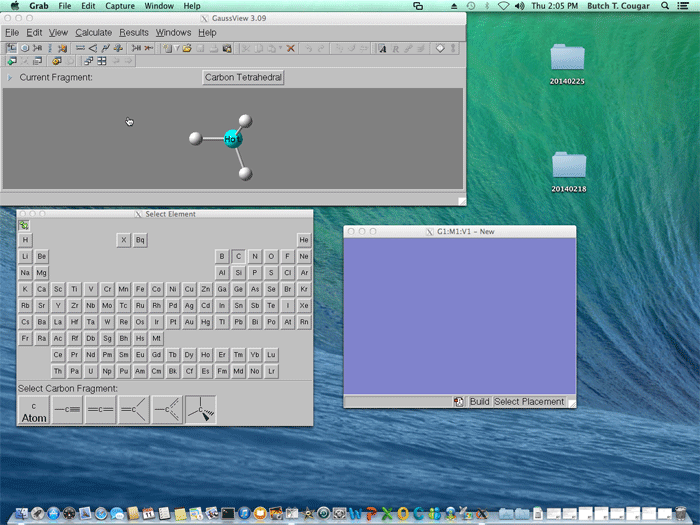Click the small icon left of Build
Image resolution: width=700 pixels, height=525 pixels.
(458, 402)
